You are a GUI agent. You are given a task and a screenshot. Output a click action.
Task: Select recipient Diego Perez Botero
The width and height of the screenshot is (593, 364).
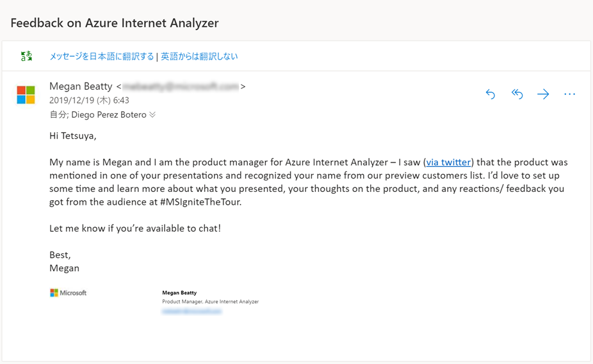[x=109, y=115]
